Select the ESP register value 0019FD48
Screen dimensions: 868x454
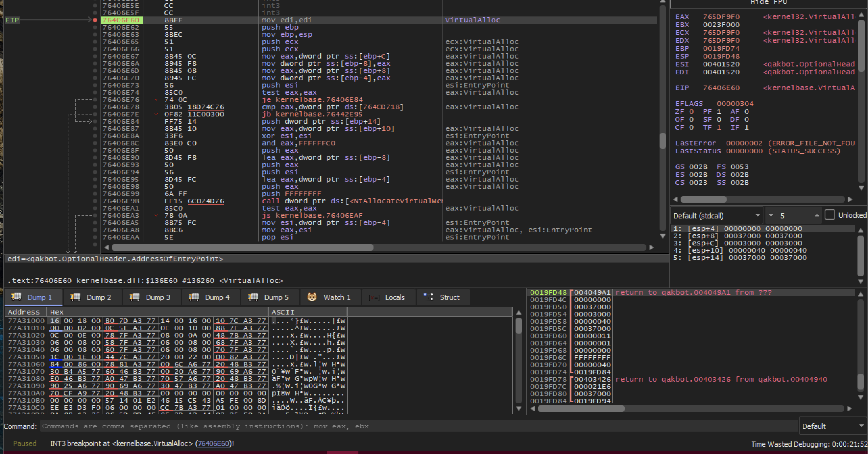721,56
